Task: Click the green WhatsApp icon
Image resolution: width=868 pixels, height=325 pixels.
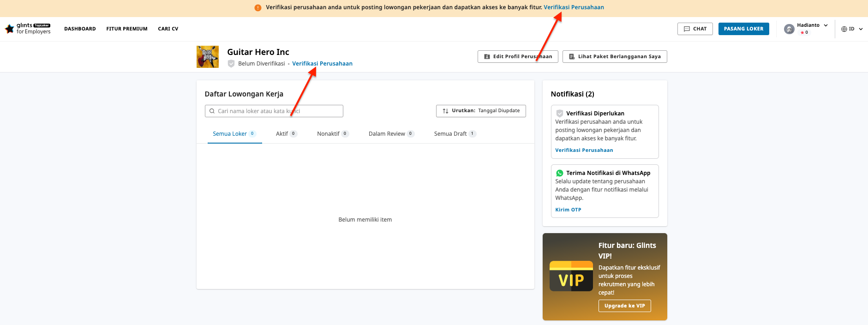Action: coord(560,173)
